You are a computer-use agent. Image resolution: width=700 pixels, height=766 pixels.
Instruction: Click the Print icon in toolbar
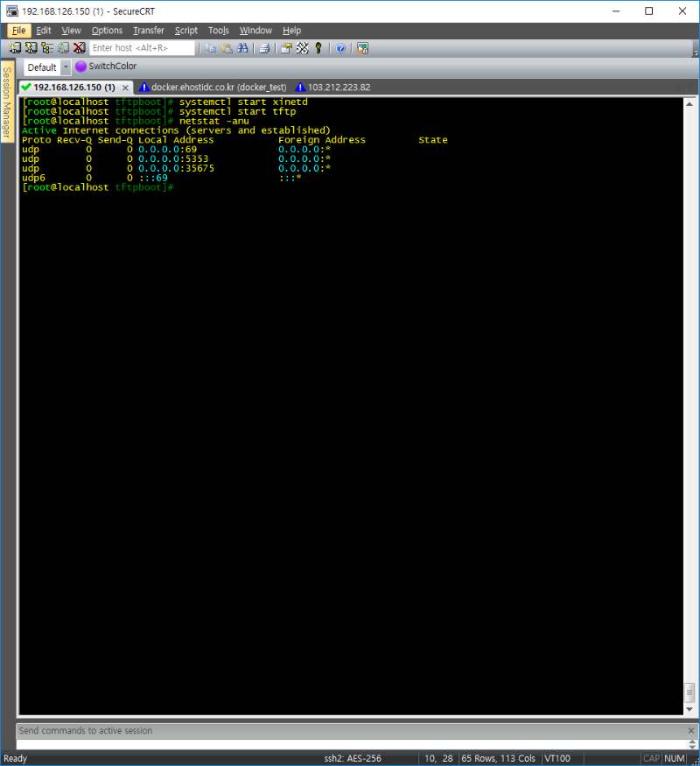click(x=264, y=48)
